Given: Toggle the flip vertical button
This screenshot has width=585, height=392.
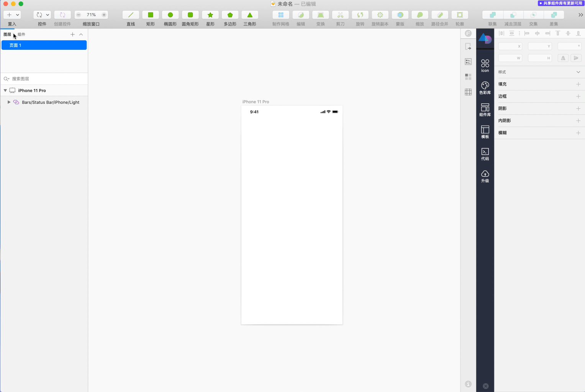Looking at the screenshot, I should click(x=576, y=58).
